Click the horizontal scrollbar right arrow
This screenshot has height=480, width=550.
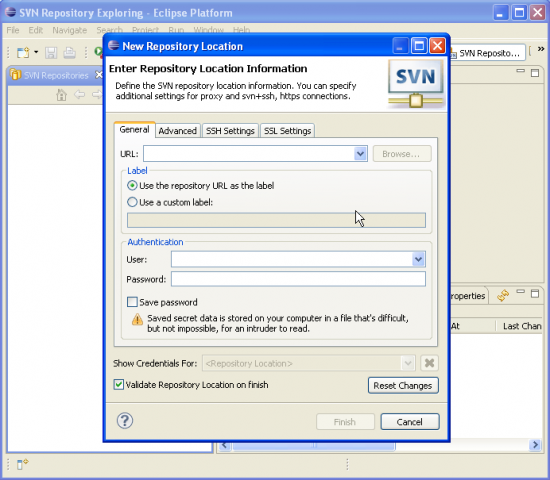tap(535, 445)
